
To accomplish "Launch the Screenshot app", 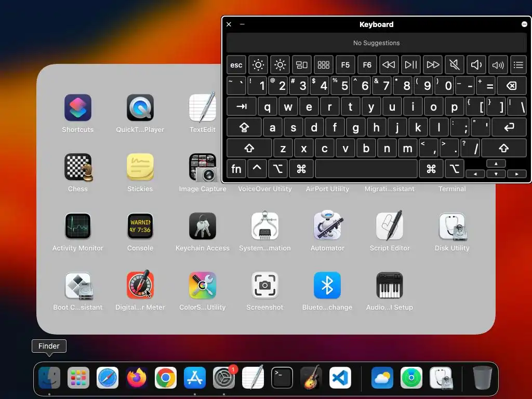I will click(x=265, y=285).
